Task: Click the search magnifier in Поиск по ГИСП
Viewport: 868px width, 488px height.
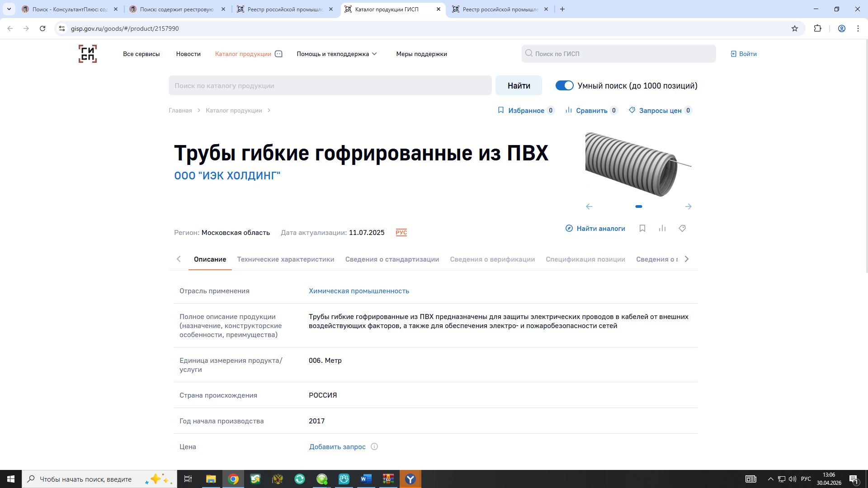Action: (x=528, y=53)
